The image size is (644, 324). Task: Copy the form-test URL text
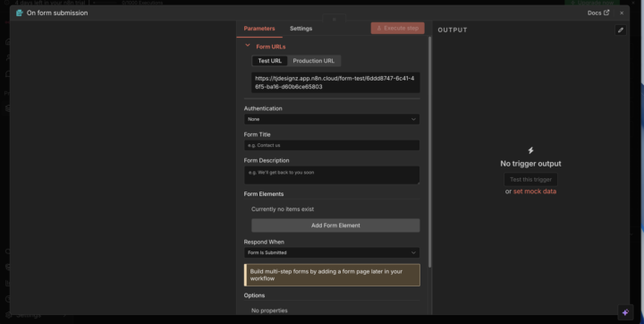click(x=335, y=82)
